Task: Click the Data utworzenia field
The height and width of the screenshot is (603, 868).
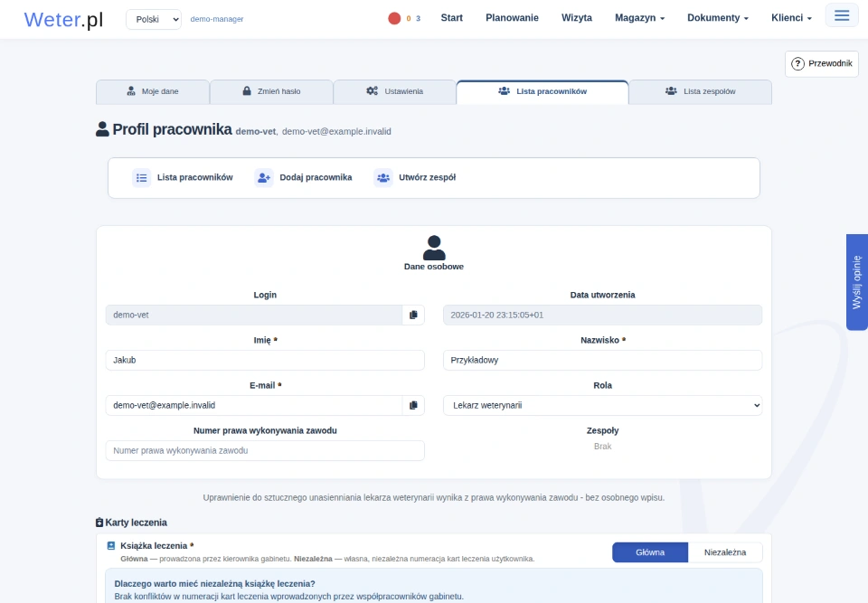Action: [x=602, y=316]
